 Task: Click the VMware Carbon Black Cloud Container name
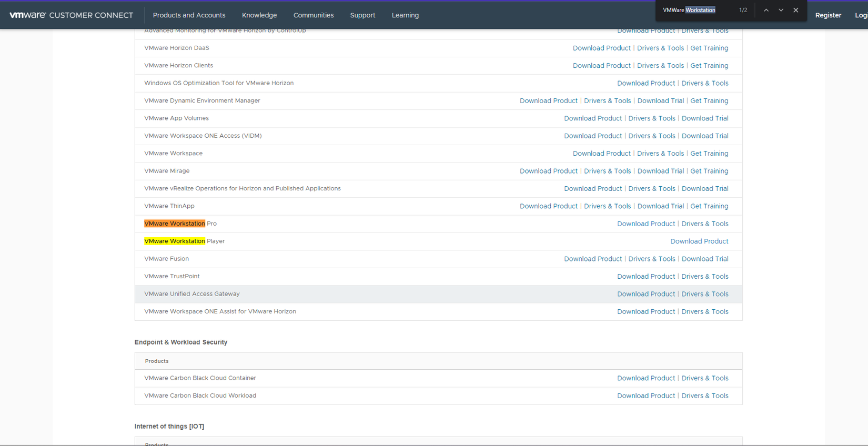[x=200, y=378]
